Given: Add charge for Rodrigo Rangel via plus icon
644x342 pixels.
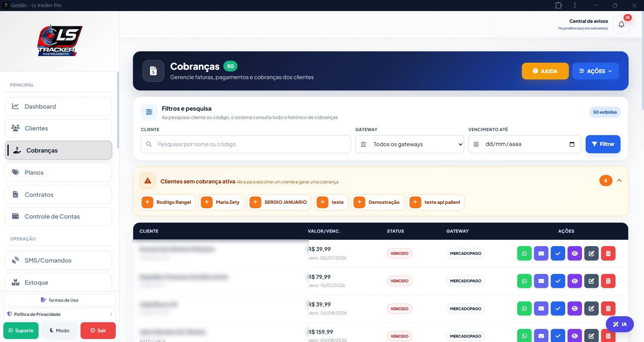Looking at the screenshot, I should [147, 202].
